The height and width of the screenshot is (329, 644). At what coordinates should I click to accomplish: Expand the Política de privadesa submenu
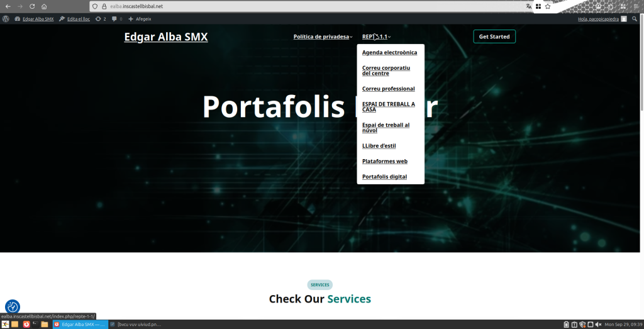[323, 36]
